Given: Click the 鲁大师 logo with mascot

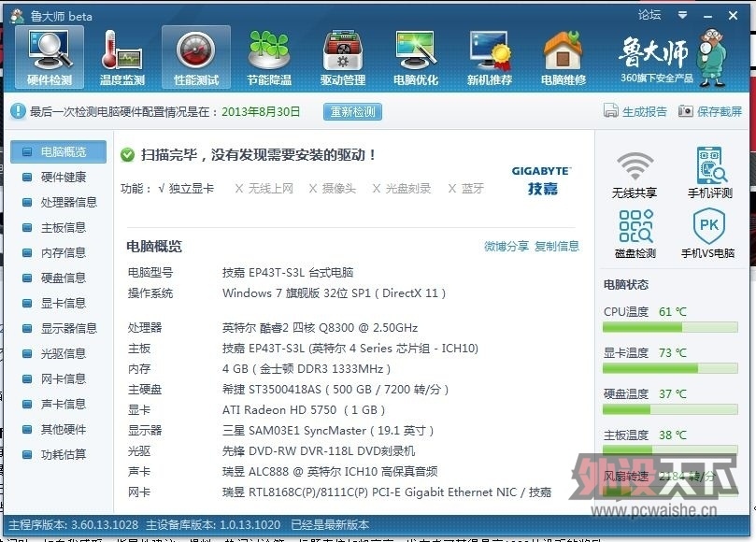Looking at the screenshot, I should point(672,58).
